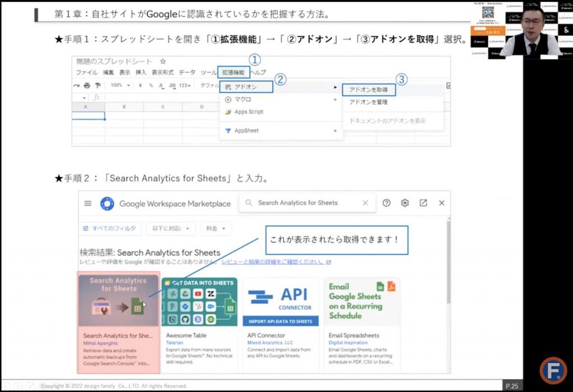Click the Marketplace search field
The image size is (573, 392).
(307, 203)
